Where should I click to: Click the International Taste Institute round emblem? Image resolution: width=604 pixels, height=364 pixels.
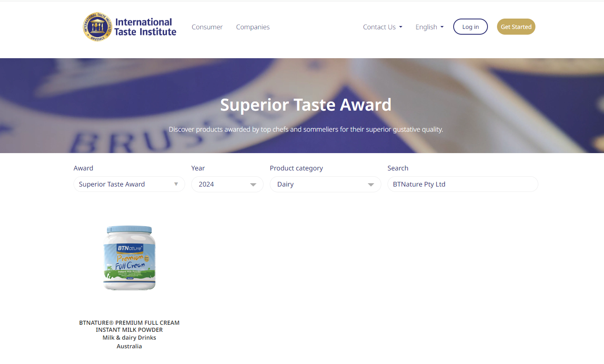point(97,27)
